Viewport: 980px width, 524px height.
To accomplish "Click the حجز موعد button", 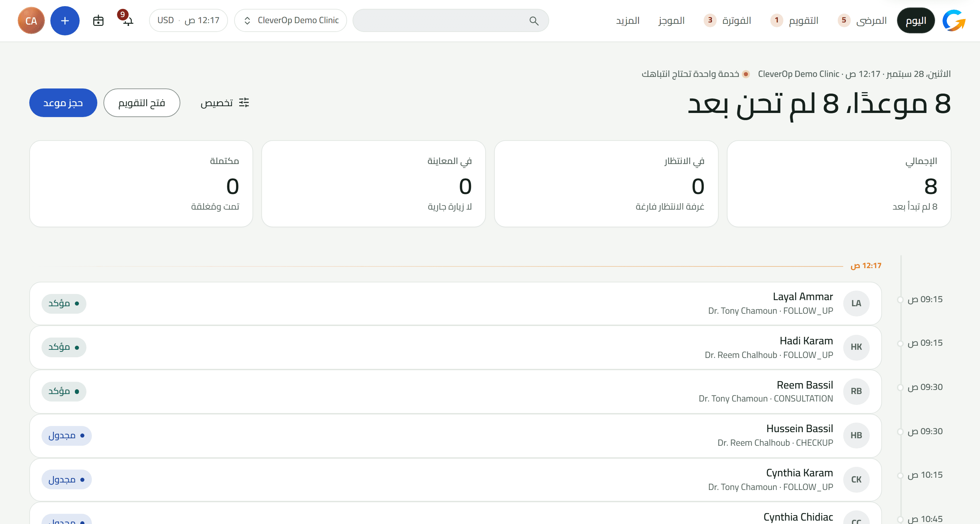I will [63, 103].
